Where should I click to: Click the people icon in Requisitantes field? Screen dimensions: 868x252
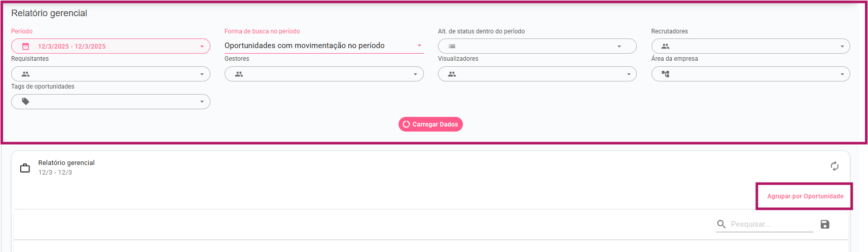[x=25, y=74]
